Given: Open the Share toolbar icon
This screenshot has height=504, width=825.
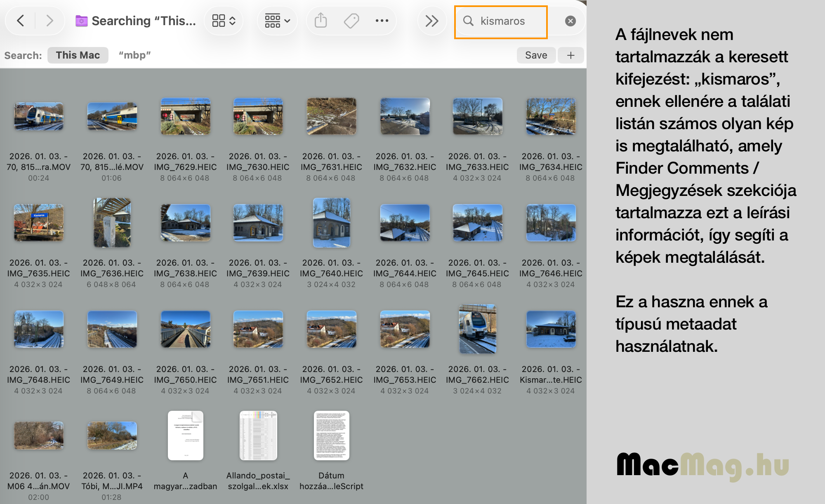Looking at the screenshot, I should pos(321,21).
